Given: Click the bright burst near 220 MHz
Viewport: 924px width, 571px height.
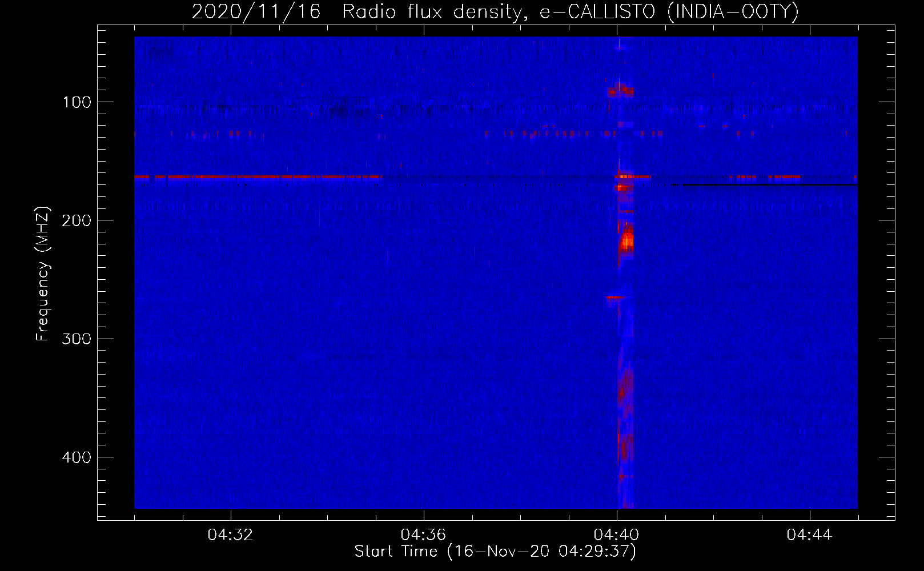Looking at the screenshot, I should [x=626, y=240].
